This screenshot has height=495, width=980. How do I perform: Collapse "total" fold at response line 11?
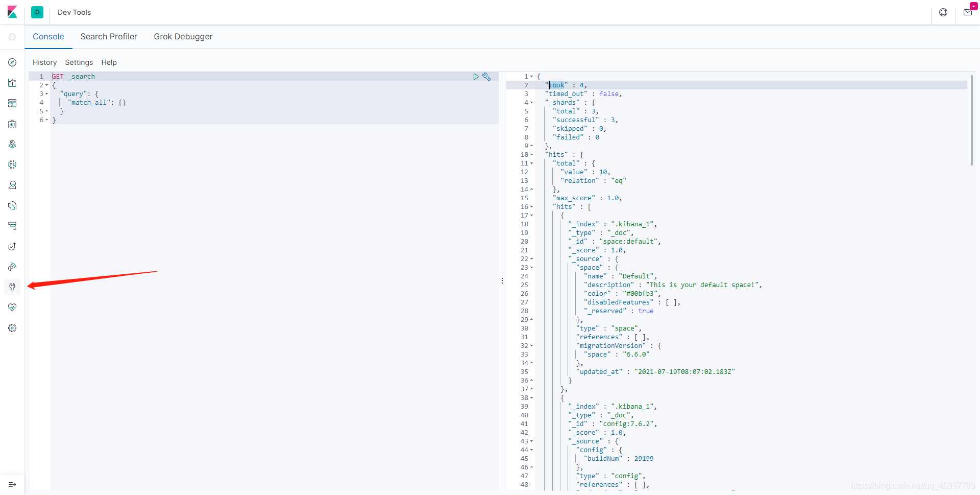click(x=531, y=163)
